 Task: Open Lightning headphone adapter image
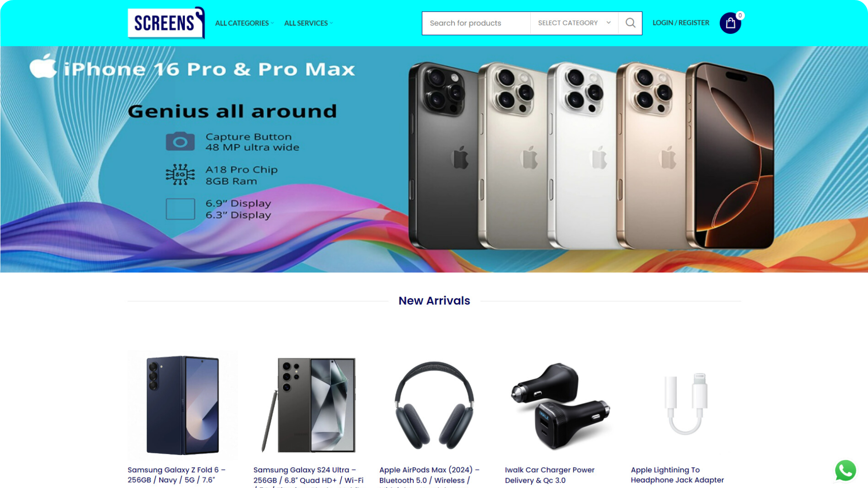click(x=686, y=405)
